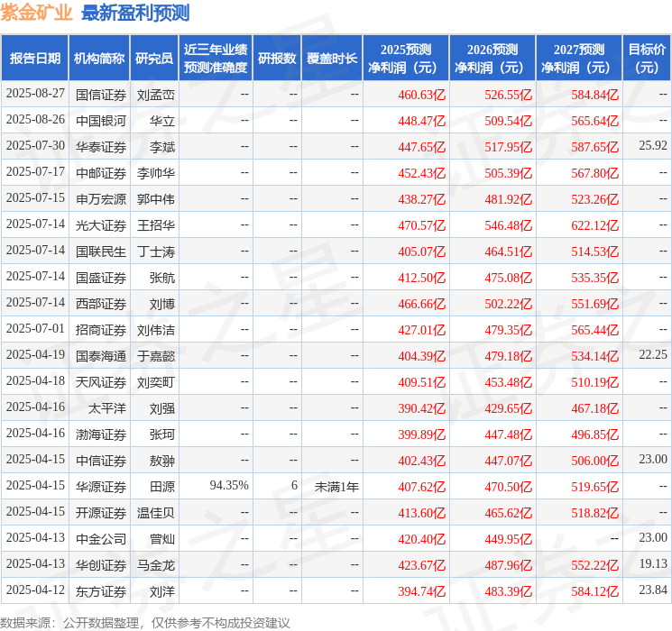
Task: Click target price 22.25
Action: point(653,354)
